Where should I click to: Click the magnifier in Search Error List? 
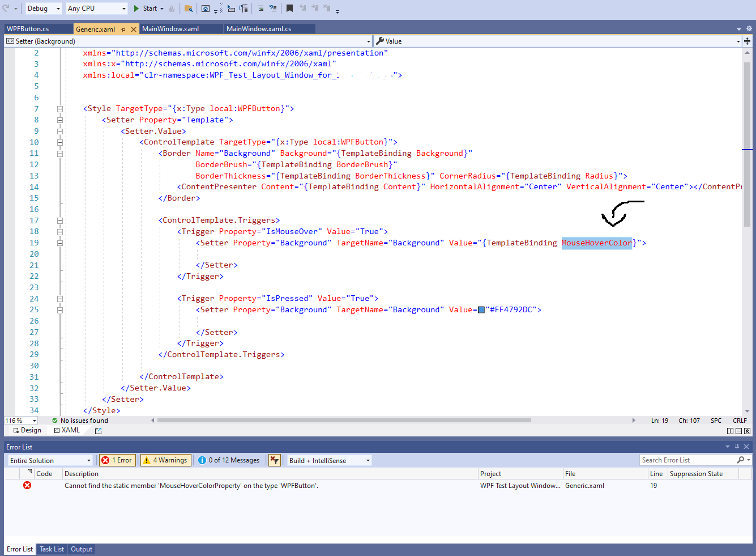(x=740, y=460)
